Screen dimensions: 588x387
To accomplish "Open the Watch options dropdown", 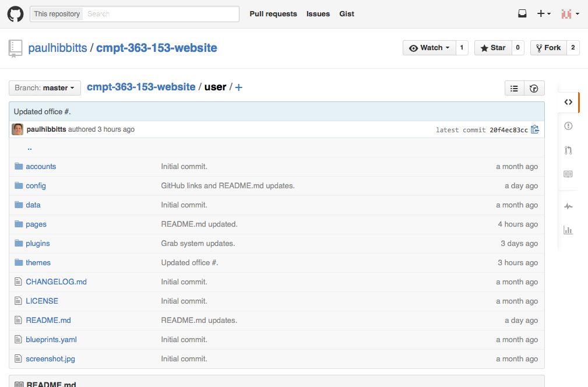I will click(x=429, y=48).
